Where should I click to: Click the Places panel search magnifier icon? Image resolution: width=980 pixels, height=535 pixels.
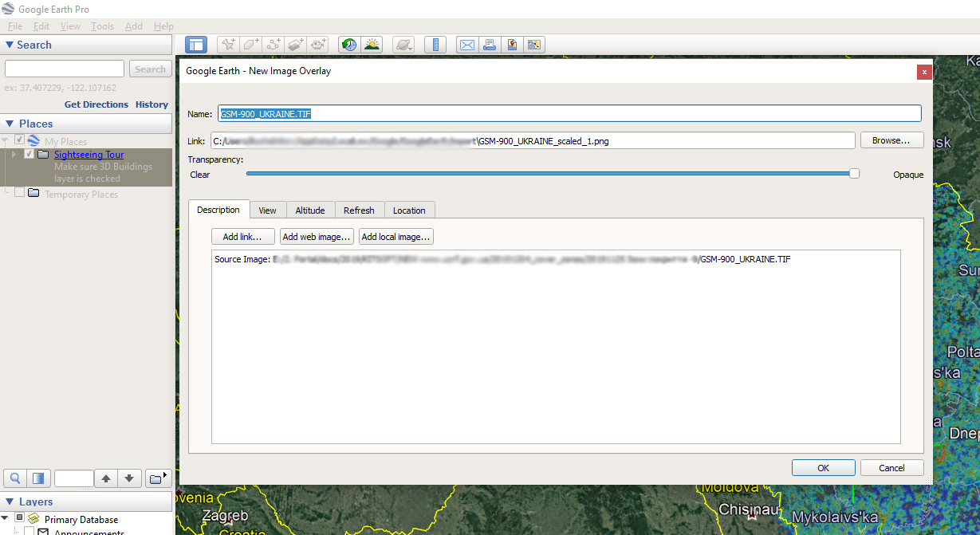coord(15,478)
